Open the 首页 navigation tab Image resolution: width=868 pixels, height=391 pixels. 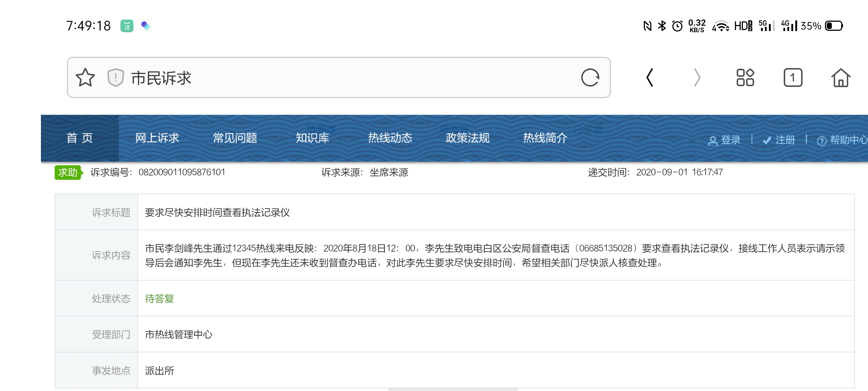coord(80,138)
